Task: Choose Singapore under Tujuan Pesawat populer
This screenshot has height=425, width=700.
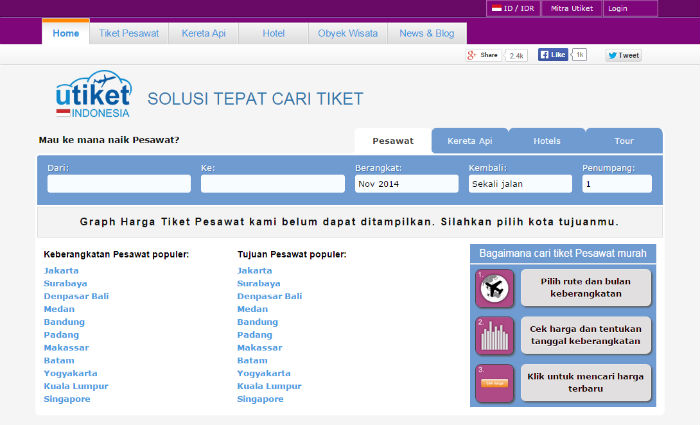Action: click(260, 399)
